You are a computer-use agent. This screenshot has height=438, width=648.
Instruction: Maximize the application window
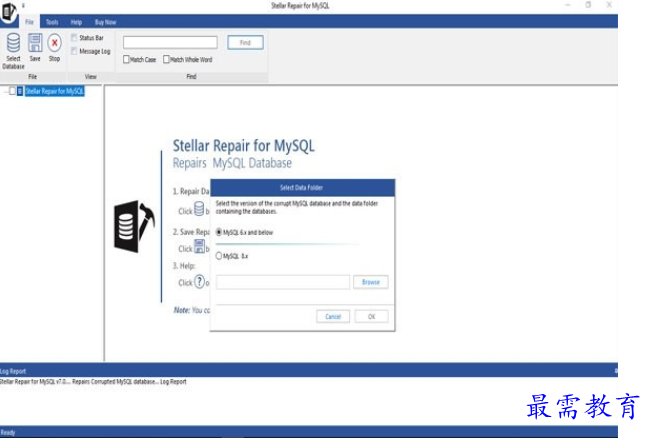point(588,5)
